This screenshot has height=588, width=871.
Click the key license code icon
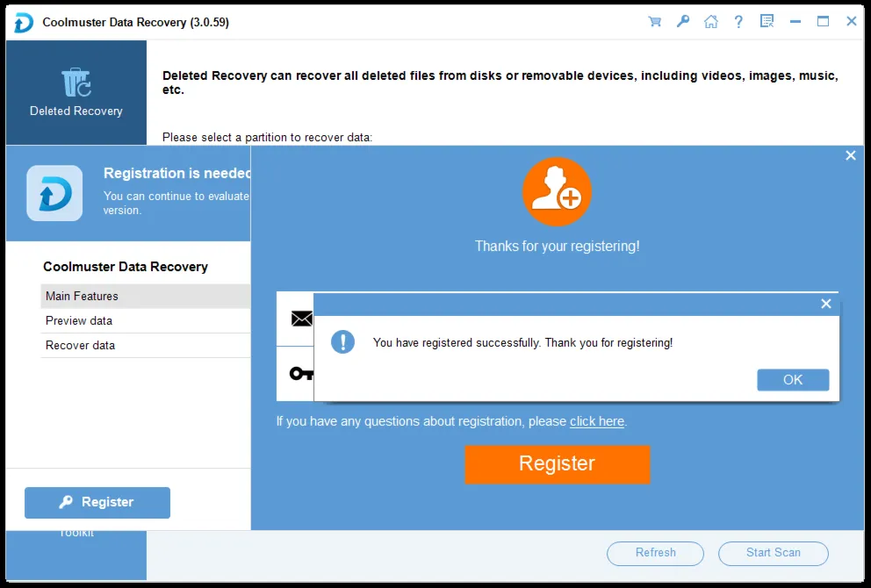[x=301, y=373]
